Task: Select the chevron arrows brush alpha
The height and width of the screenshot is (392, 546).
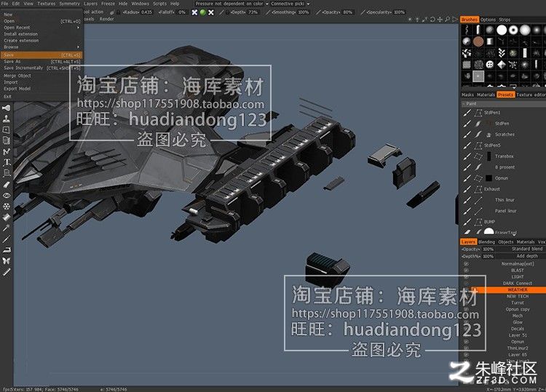Action: [x=502, y=53]
